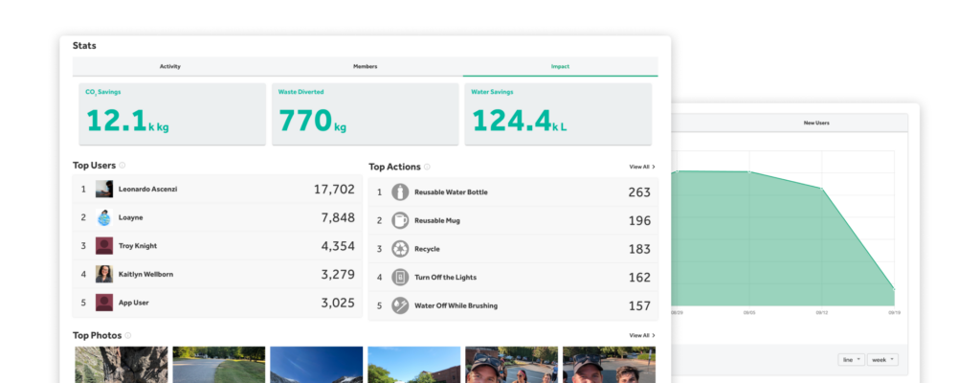Click the action count 162
980x383 pixels.
639,278
